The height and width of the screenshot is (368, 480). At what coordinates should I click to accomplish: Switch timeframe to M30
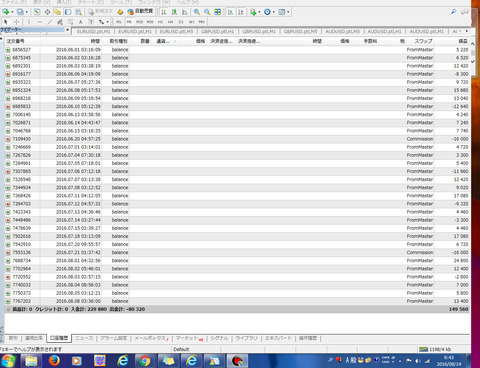150,22
